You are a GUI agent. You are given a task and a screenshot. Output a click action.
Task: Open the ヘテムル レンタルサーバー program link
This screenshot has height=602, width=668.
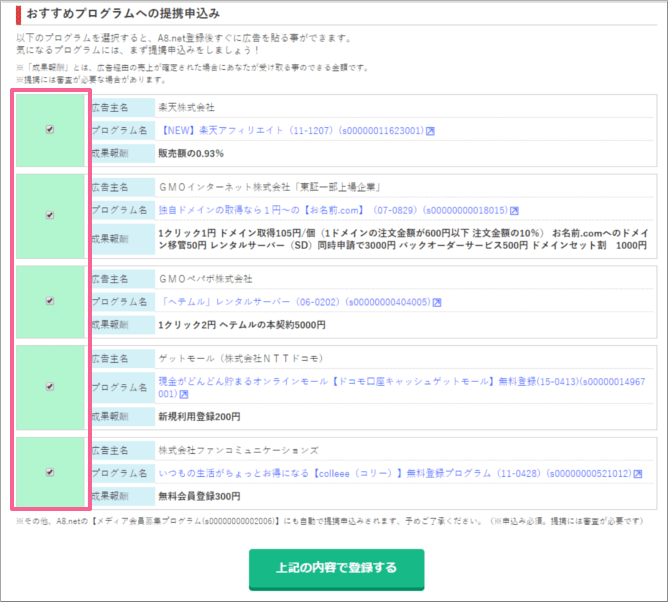point(295,302)
